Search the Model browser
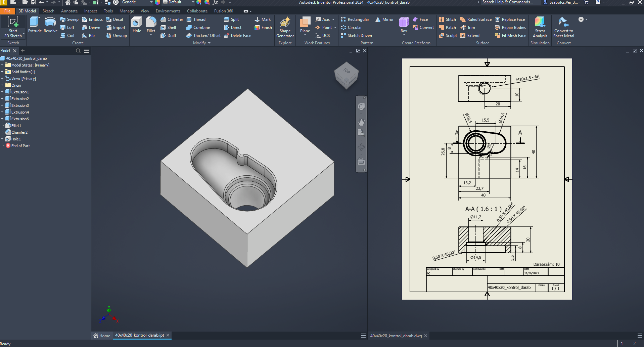The image size is (644, 347). (78, 51)
